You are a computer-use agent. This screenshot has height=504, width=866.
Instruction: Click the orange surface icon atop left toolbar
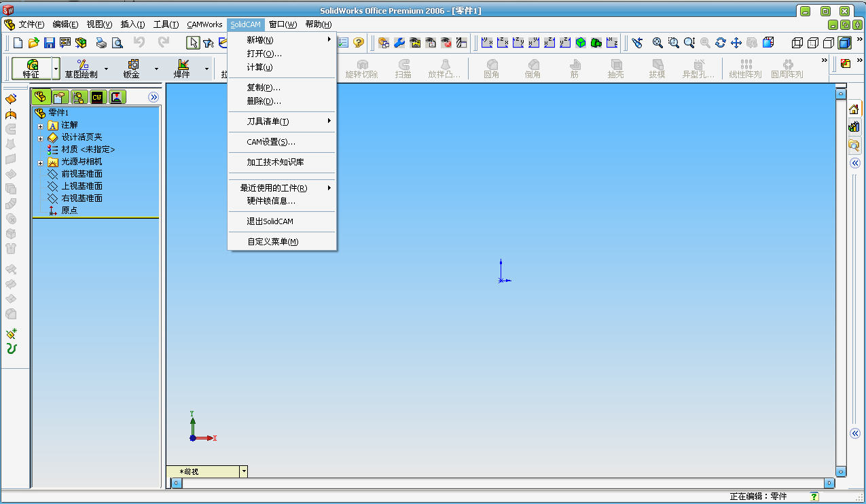click(11, 99)
